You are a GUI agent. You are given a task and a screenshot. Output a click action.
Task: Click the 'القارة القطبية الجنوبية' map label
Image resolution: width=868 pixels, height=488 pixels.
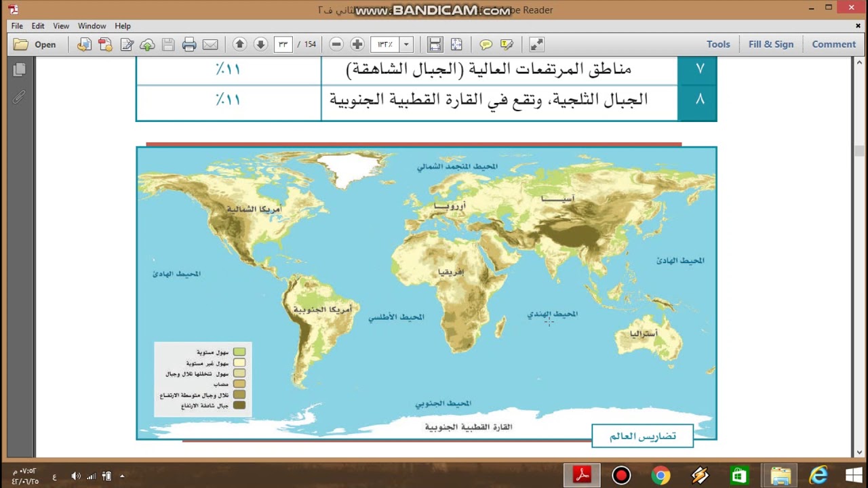(x=469, y=427)
